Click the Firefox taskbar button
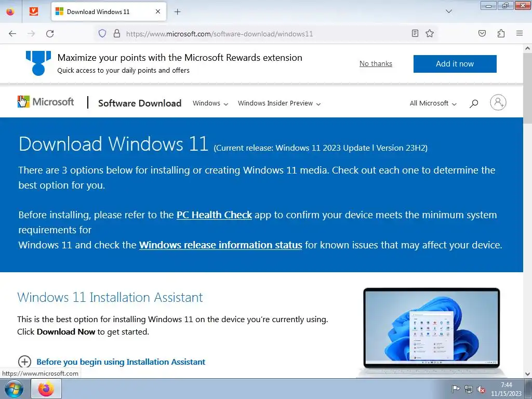 (46, 389)
